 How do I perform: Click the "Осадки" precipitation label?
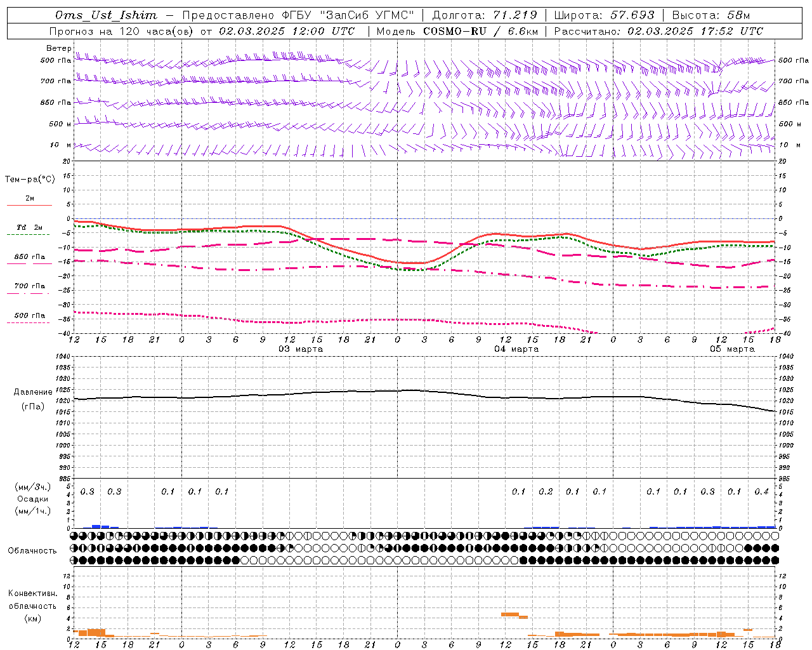coord(33,499)
